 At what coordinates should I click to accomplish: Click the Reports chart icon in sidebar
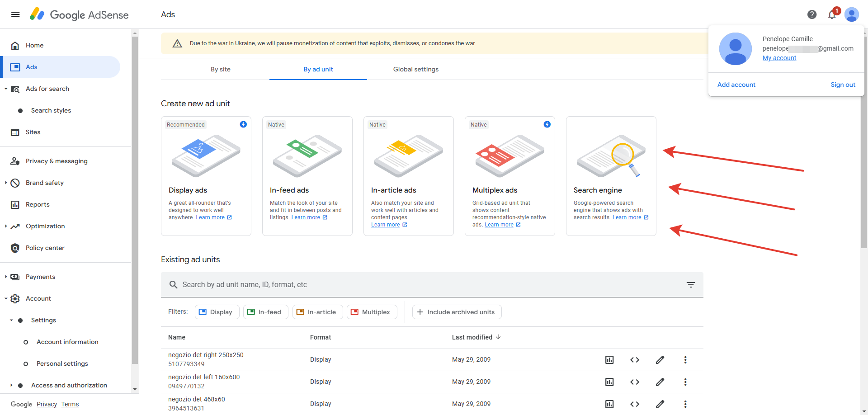tap(15, 204)
